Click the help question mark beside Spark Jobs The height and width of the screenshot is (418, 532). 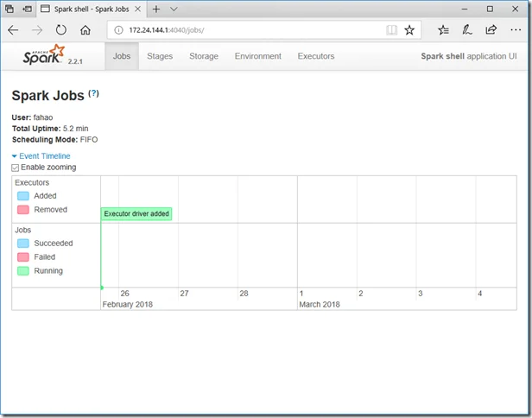tap(93, 92)
